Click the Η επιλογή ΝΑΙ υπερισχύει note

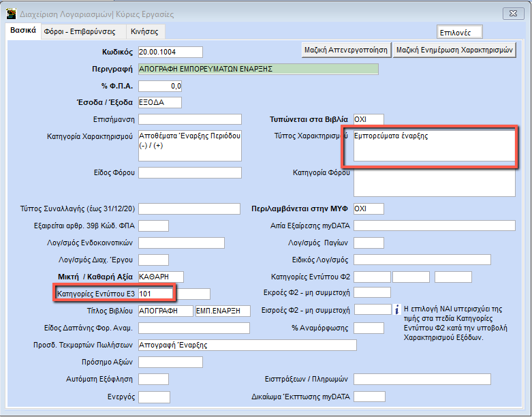[x=455, y=324]
